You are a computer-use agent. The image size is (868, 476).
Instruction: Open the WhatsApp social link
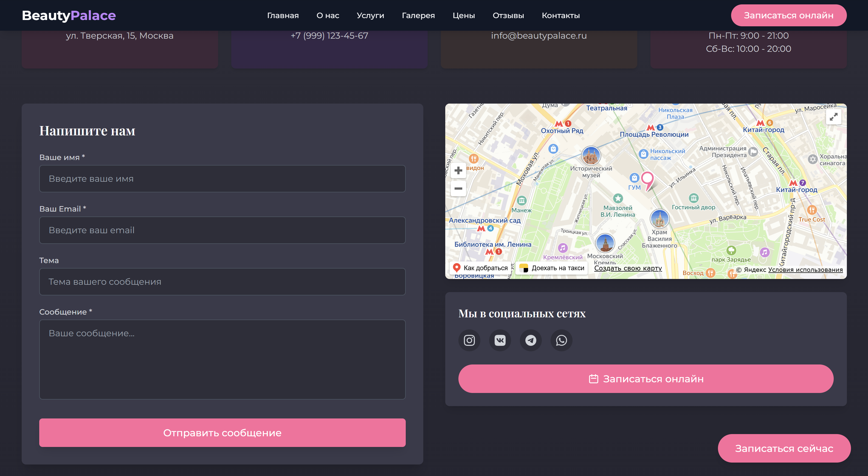click(561, 340)
